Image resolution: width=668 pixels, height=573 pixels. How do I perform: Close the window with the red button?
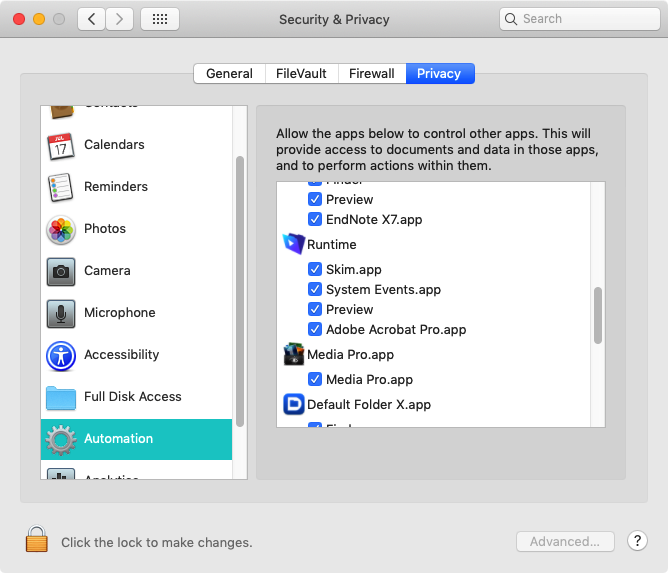point(19,19)
